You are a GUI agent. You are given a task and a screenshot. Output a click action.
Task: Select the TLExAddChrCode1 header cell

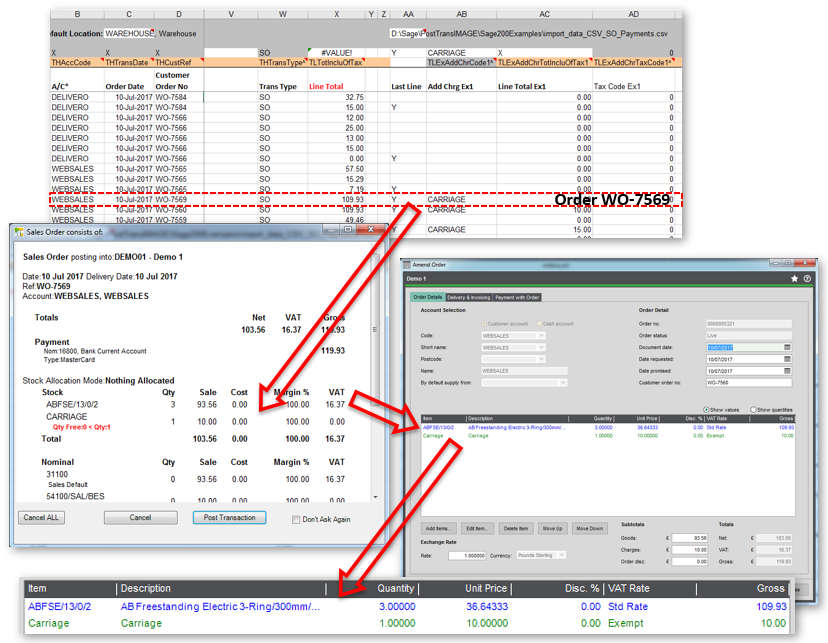461,62
